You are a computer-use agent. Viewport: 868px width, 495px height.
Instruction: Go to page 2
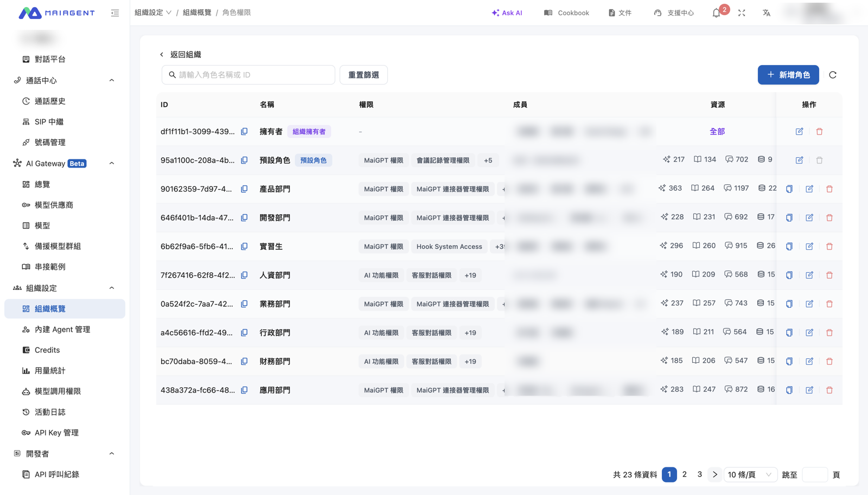685,474
